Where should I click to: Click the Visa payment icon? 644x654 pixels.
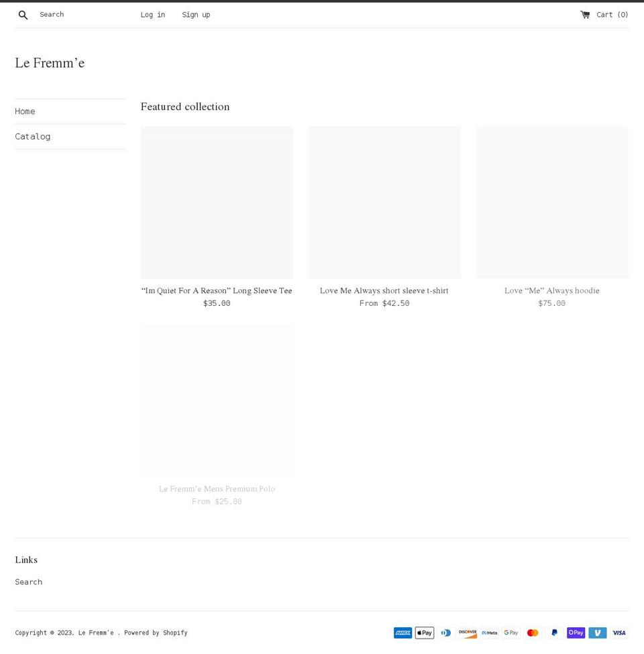coord(619,633)
